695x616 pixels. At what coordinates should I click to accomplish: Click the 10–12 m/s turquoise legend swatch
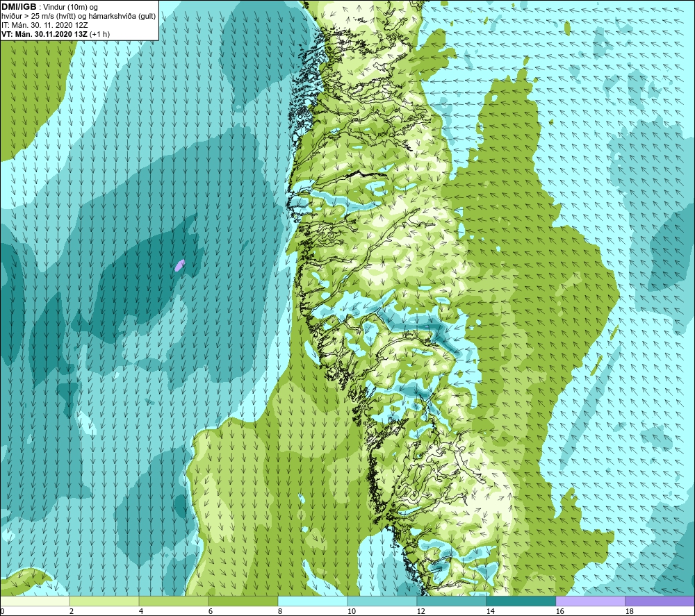point(382,601)
